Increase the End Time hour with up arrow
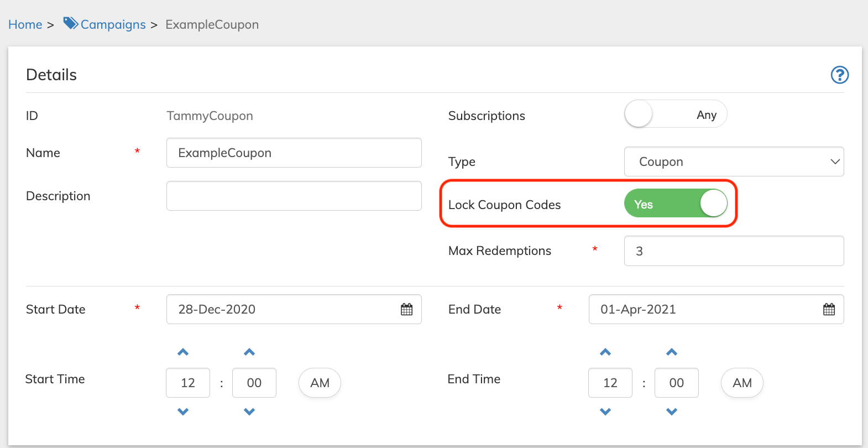Image resolution: width=868 pixels, height=448 pixels. tap(605, 352)
